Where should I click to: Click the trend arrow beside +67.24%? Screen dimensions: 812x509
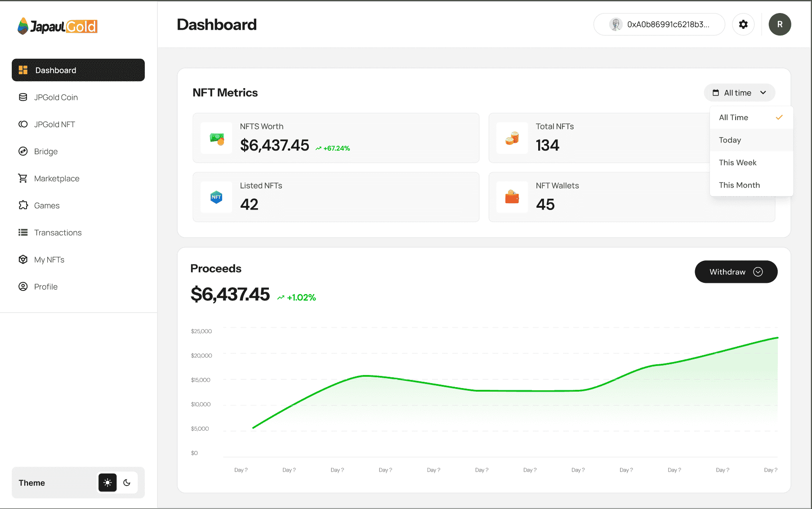pyautogui.click(x=318, y=148)
